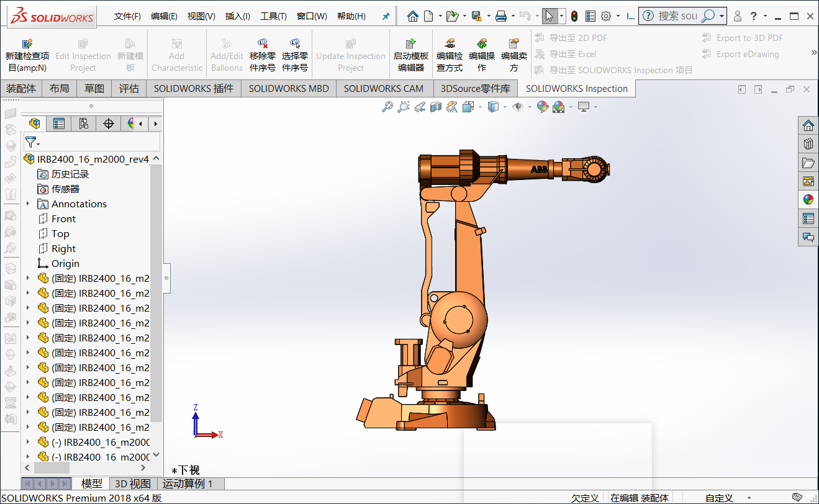Open the Design Library in task pane
The width and height of the screenshot is (819, 504).
(808, 144)
